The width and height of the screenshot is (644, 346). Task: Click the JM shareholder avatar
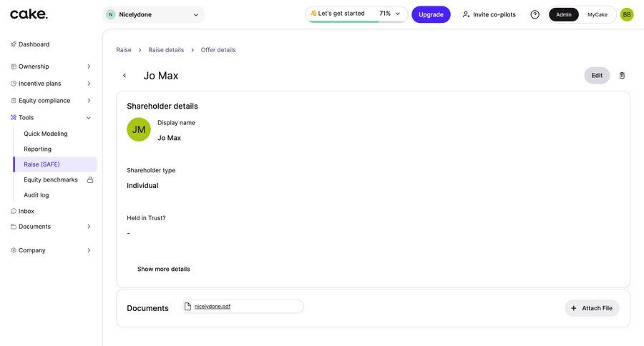(139, 129)
